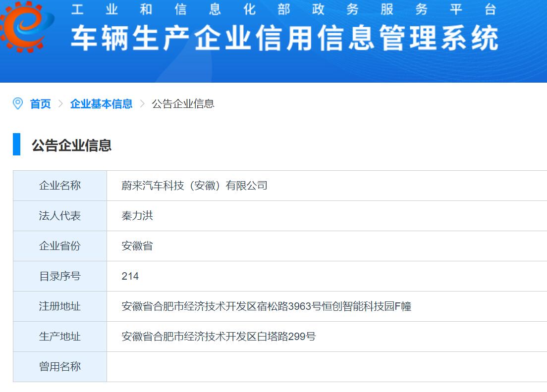
Task: Click the legal representative value 秦力洪
Action: click(x=137, y=216)
